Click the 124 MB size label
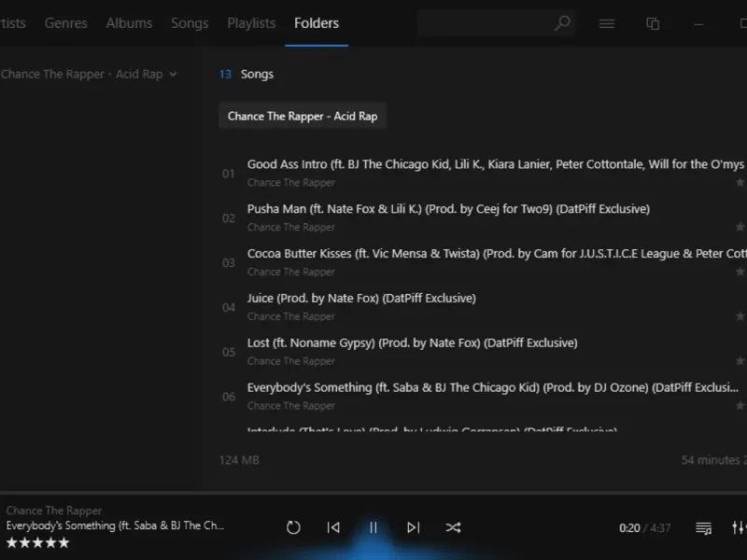Screen dimensions: 747x560 [x=239, y=460]
